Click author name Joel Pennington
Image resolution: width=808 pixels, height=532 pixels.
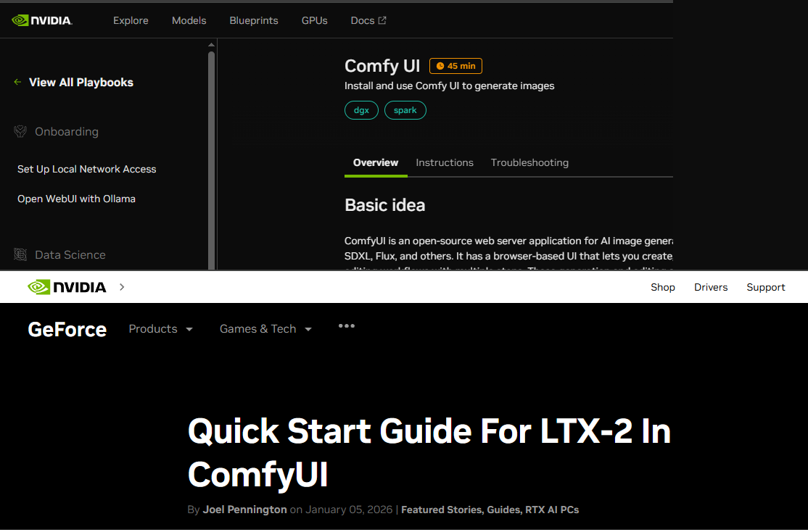pyautogui.click(x=244, y=510)
